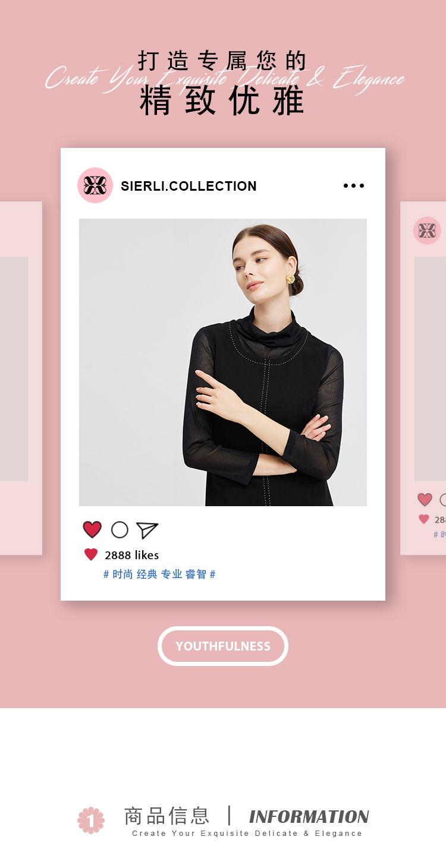Viewport: 446px width, 868px height.
Task: Open the model photo in the post
Action: pyautogui.click(x=223, y=362)
